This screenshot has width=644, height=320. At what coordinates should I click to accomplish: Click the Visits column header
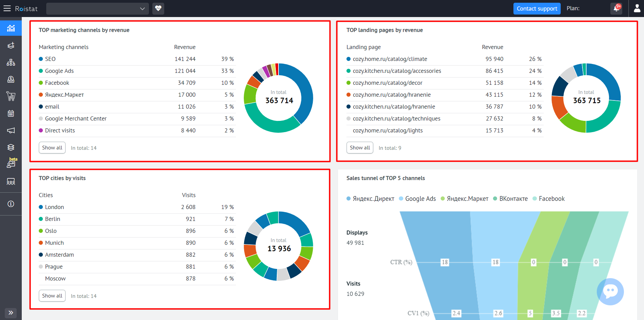[189, 195]
